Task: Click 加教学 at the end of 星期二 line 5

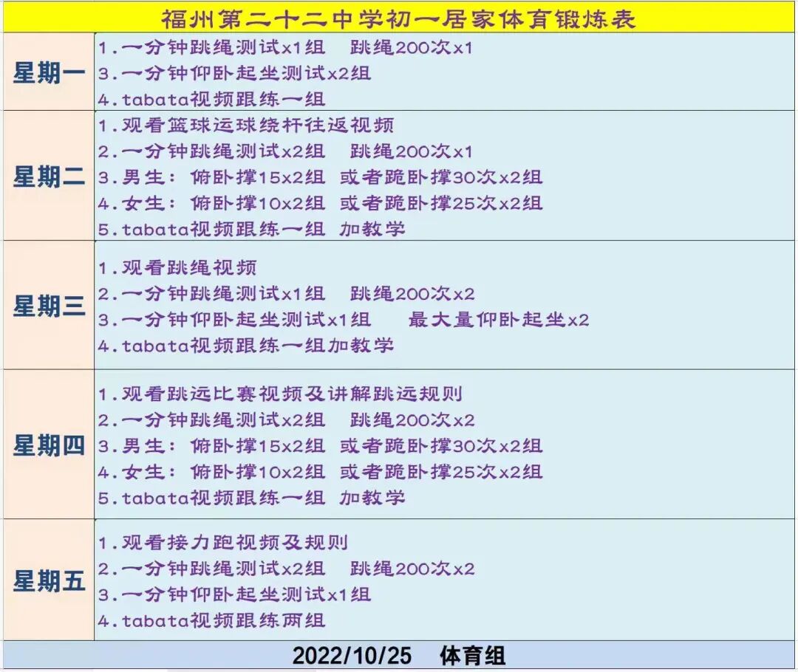Action: tap(372, 229)
